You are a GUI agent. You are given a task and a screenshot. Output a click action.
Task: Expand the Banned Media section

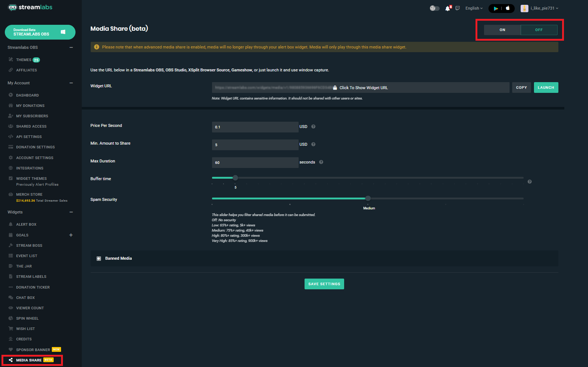click(x=99, y=259)
